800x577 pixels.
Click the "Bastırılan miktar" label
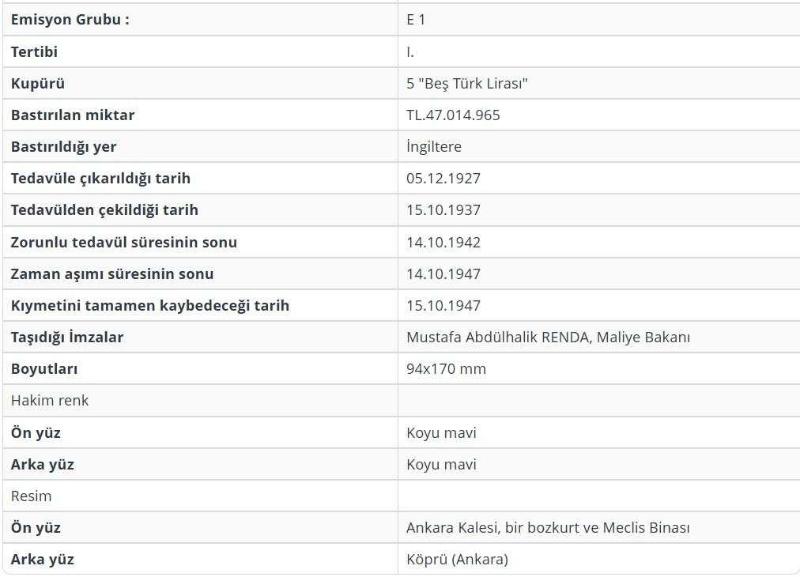point(73,115)
